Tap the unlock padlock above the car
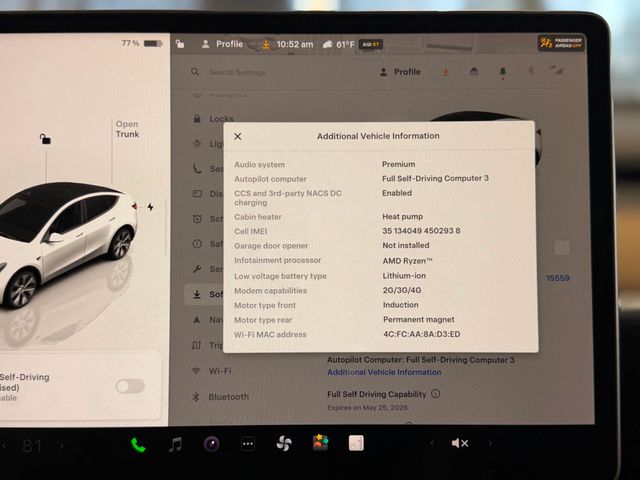Viewport: 640px width, 480px height. click(45, 139)
